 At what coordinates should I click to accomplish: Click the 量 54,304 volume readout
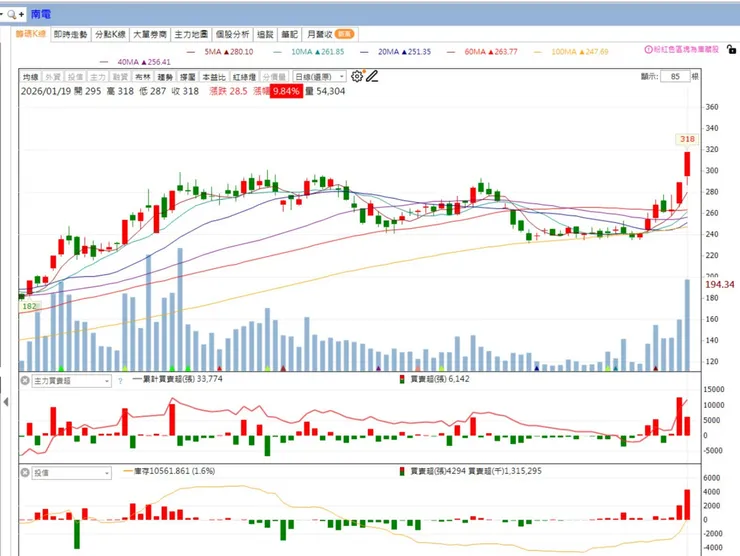click(x=325, y=91)
